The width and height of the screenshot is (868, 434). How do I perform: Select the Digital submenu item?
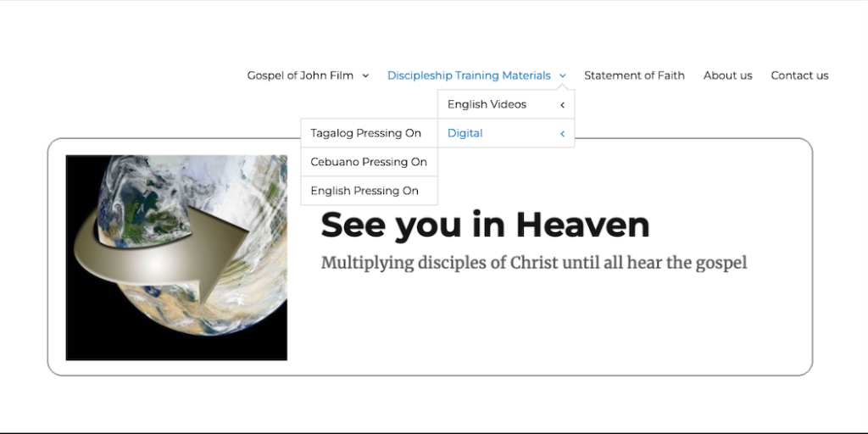(x=465, y=133)
